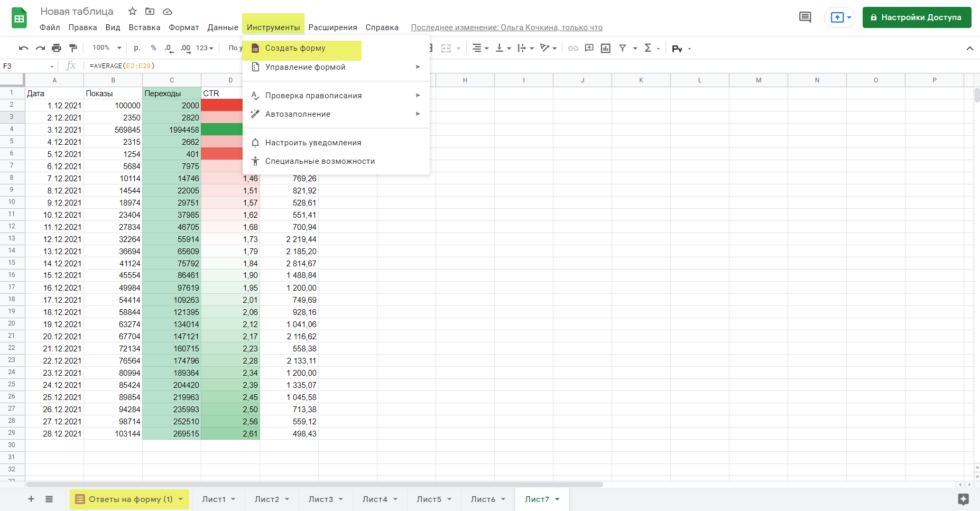Open the last edit history link
980x511 pixels.
pos(506,27)
